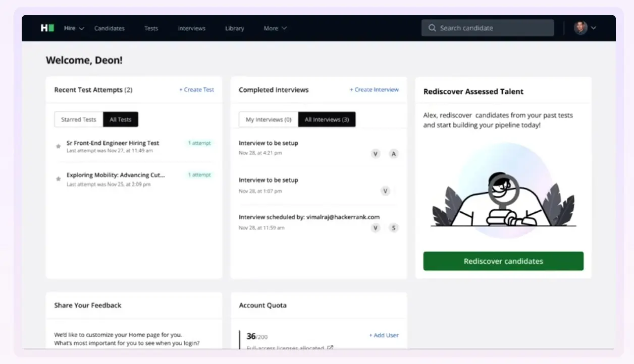Image resolution: width=634 pixels, height=364 pixels.
Task: Open the More menu dropdown
Action: tap(275, 28)
